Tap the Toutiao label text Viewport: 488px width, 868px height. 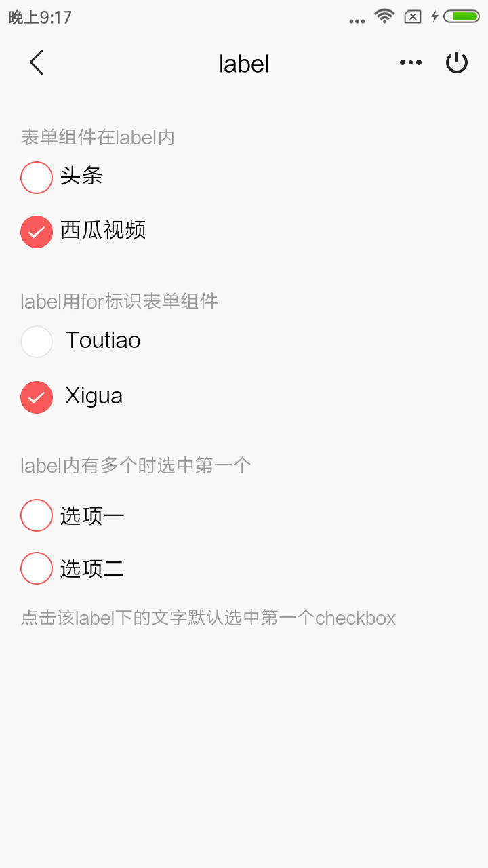pos(103,340)
